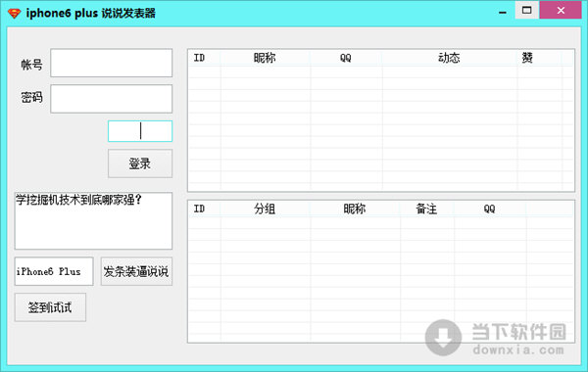Click the iPhone6 Plus device name field
The image size is (588, 372).
tap(54, 271)
